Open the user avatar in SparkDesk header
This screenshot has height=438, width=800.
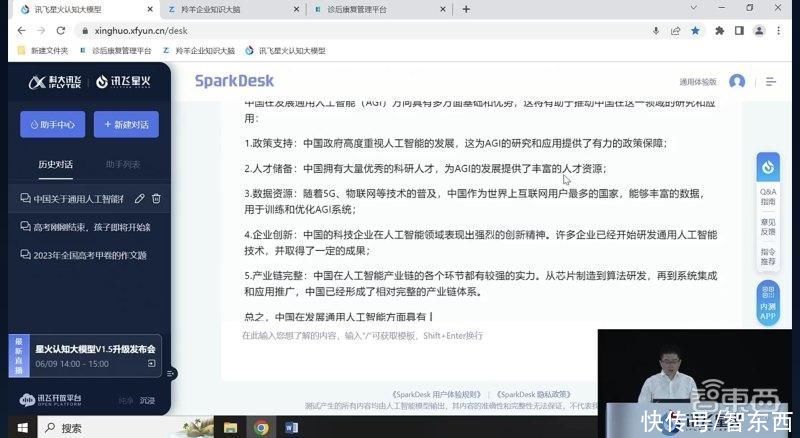pyautogui.click(x=737, y=81)
